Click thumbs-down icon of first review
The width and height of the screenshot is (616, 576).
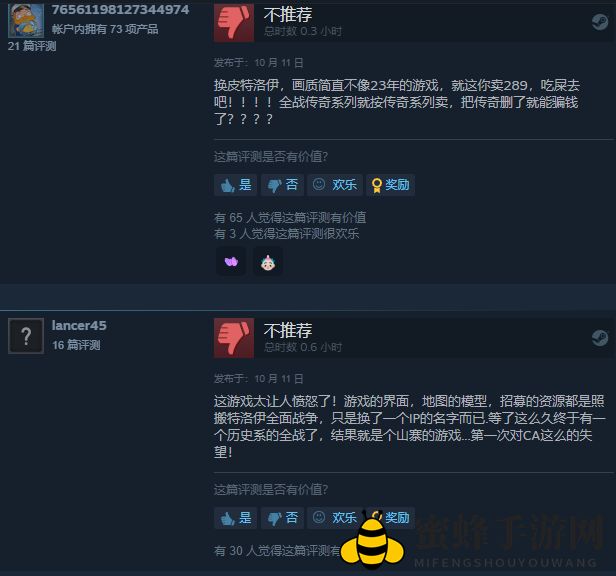coord(234,22)
